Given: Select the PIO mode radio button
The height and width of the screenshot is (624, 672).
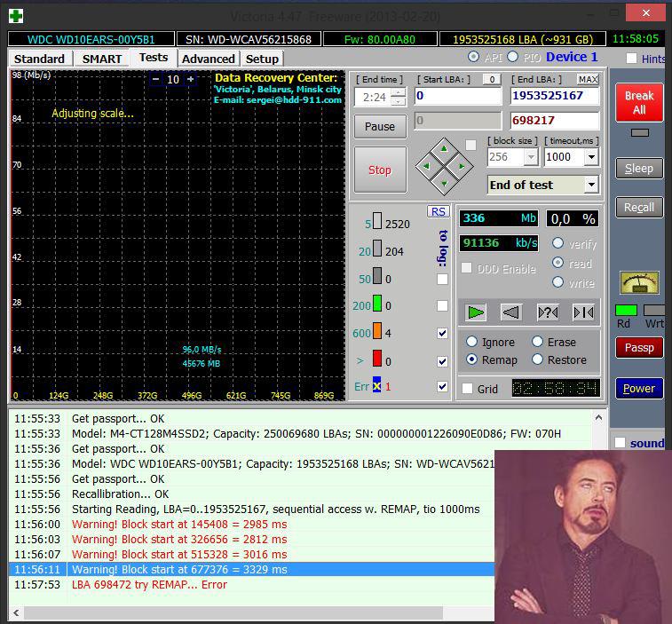Looking at the screenshot, I should pos(512,57).
